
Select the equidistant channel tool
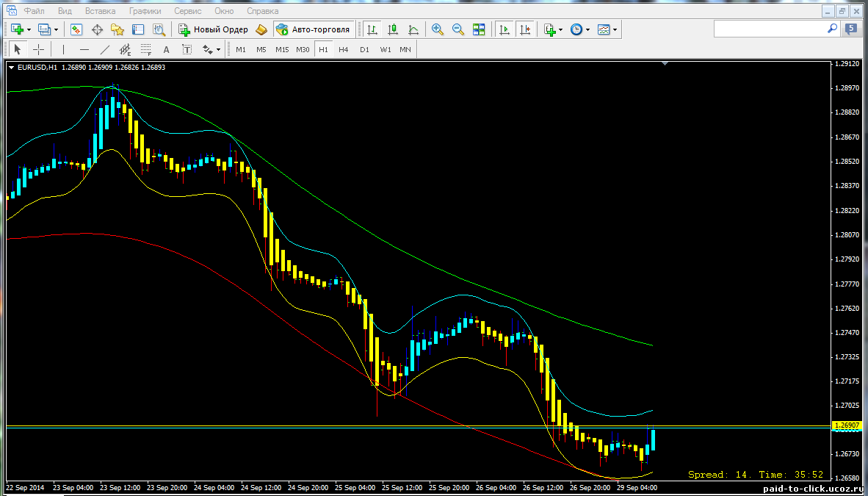click(125, 49)
